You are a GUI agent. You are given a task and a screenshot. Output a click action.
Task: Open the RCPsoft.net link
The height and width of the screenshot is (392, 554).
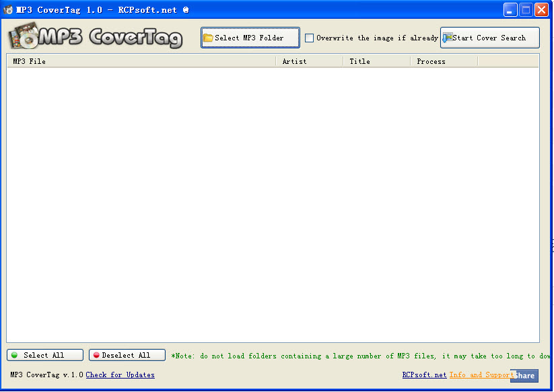pyautogui.click(x=424, y=375)
